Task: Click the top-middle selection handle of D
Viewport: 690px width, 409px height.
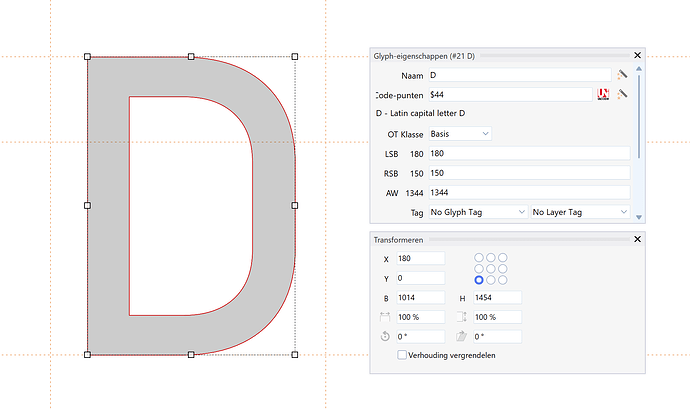Action: 191,56
